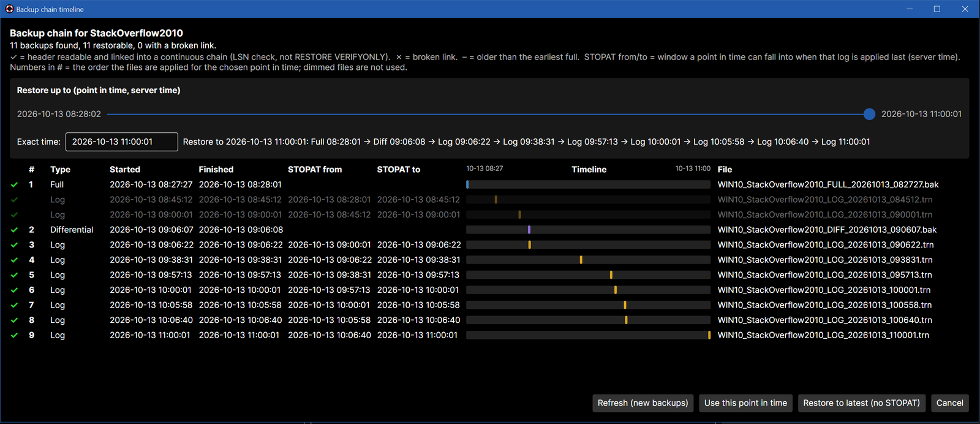
Task: Select file WIN10_StackOverflow2010_LOG_20261013_100640.trn
Action: 824,320
